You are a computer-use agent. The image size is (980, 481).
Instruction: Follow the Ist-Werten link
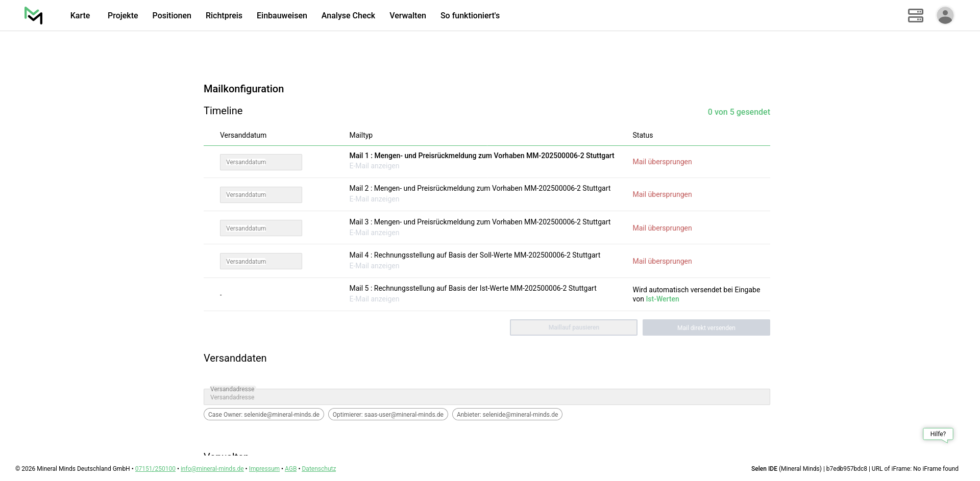[x=662, y=299]
